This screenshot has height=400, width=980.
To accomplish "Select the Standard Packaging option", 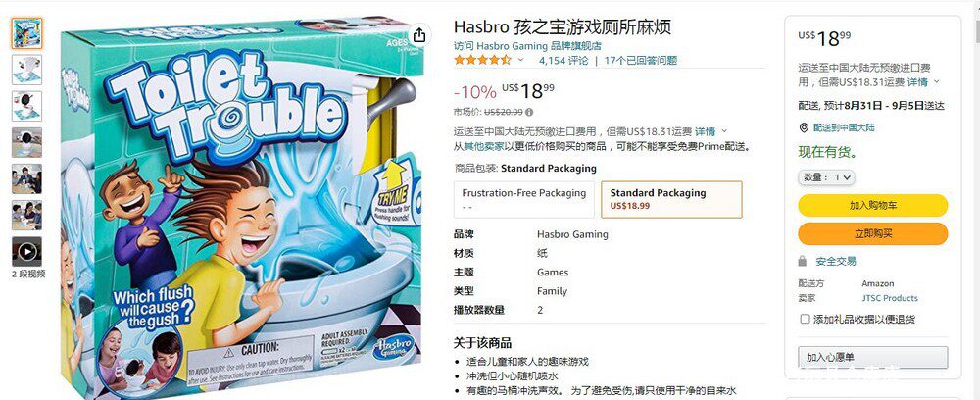I will [x=672, y=199].
